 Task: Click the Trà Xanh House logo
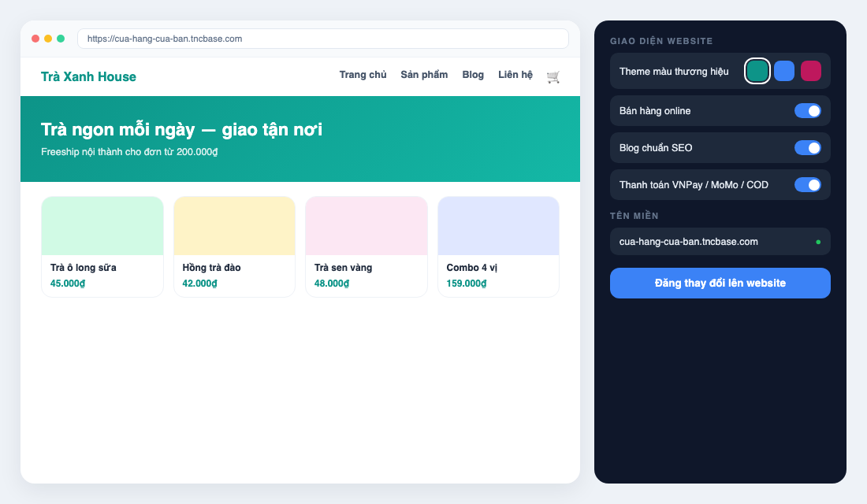point(88,77)
